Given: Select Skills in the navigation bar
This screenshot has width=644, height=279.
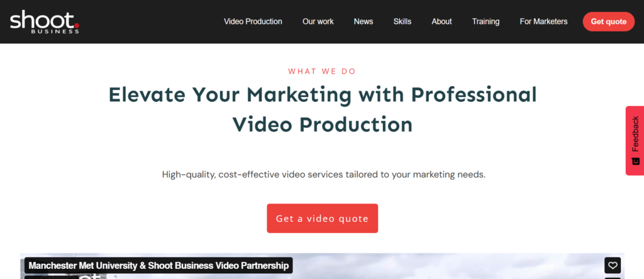Looking at the screenshot, I should pos(402,21).
